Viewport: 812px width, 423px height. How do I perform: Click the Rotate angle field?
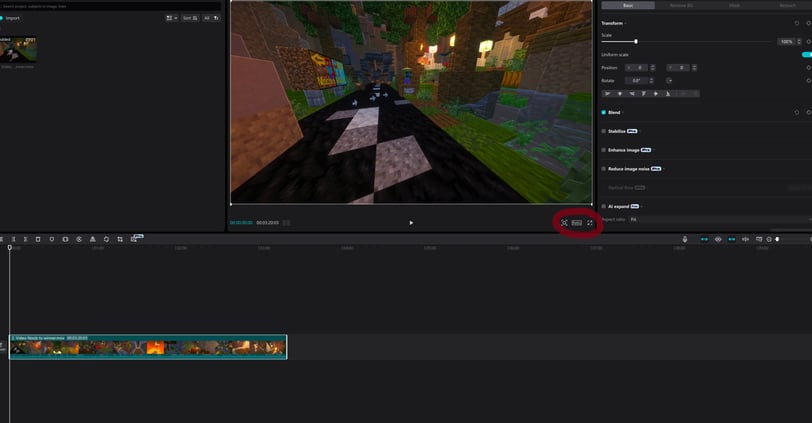[636, 81]
